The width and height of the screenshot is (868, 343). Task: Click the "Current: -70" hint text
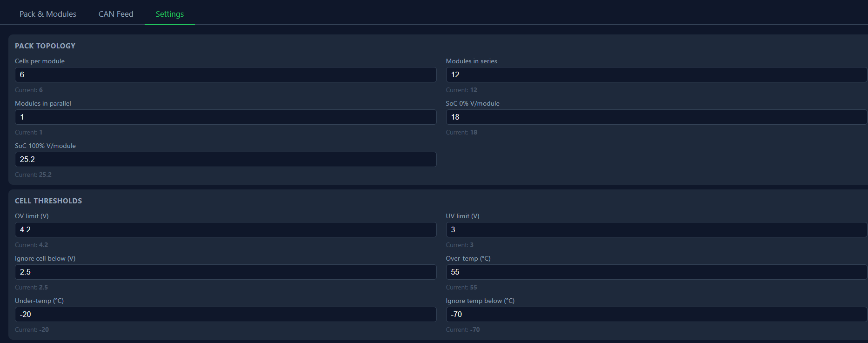pos(463,330)
